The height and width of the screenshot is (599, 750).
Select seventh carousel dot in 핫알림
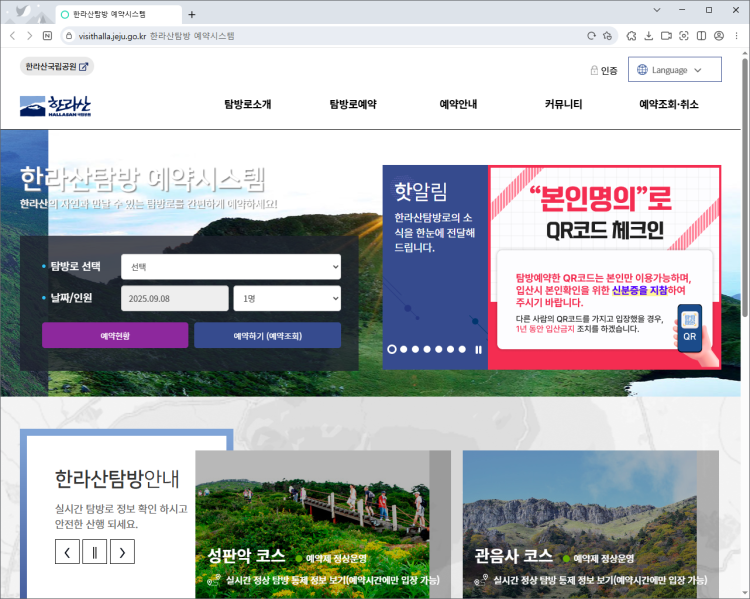click(462, 349)
